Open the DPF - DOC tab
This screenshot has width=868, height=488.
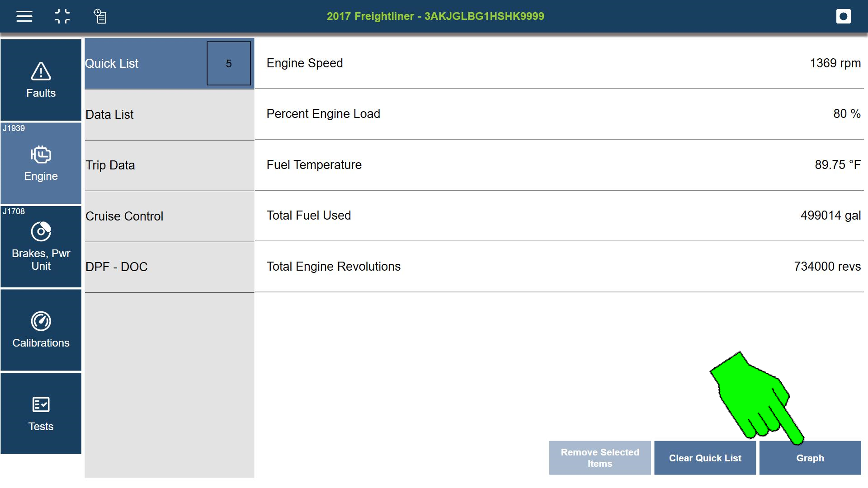[x=169, y=267]
